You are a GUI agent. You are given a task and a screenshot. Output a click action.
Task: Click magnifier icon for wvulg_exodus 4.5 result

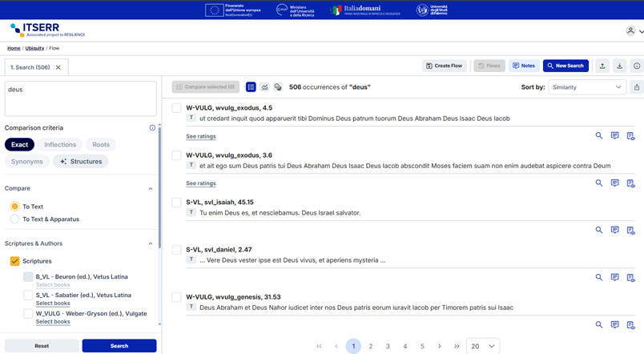[x=598, y=136]
